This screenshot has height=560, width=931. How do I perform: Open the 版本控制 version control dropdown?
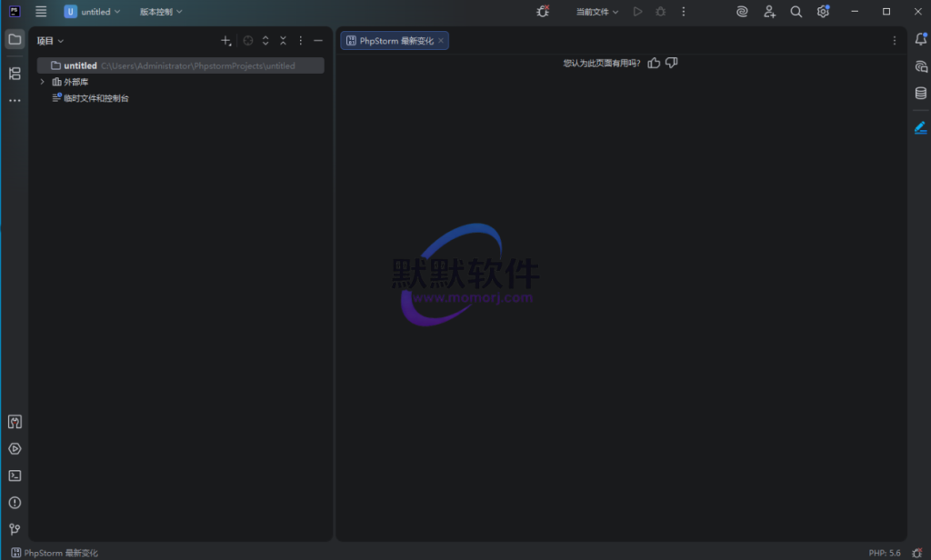(x=161, y=11)
